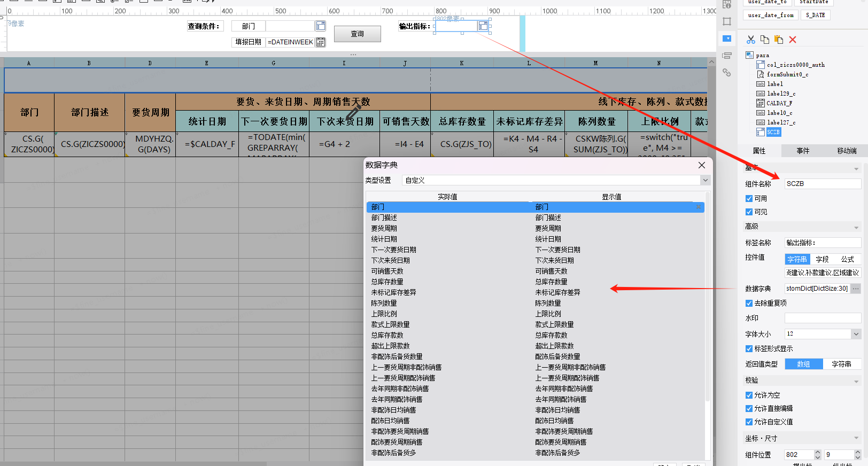This screenshot has height=466, width=868.
Task: Select the cell containing =$CALDAY_F
Action: (x=207, y=144)
